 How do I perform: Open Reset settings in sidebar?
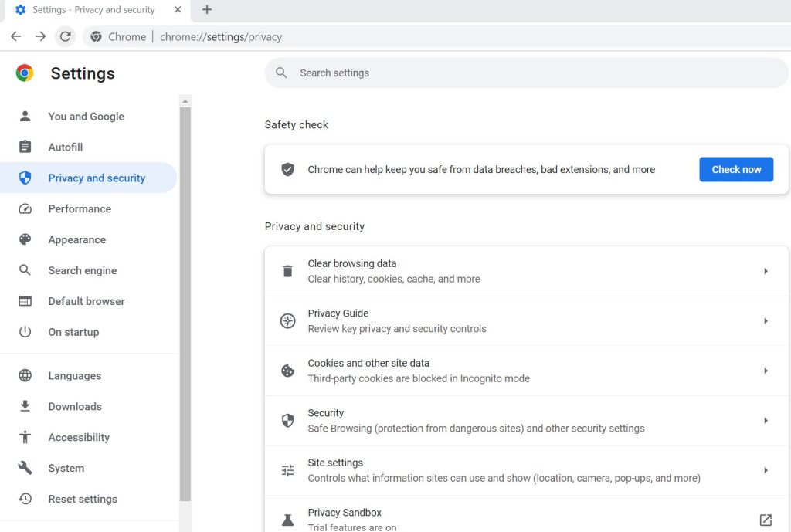pos(83,499)
